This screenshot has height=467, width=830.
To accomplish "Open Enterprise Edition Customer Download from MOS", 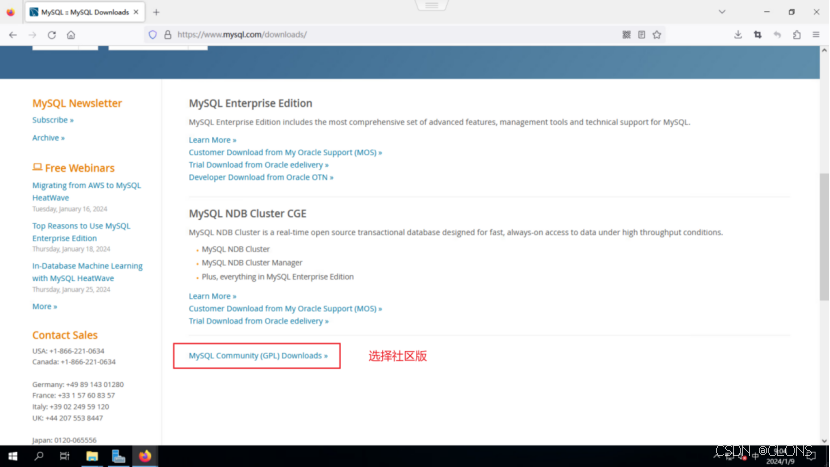I will point(285,152).
